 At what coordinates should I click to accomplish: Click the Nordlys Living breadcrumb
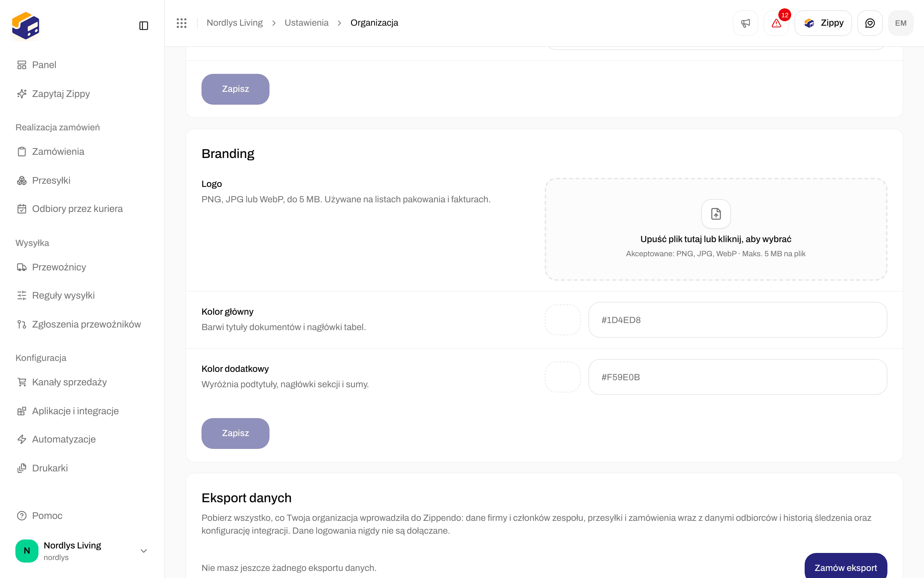[x=235, y=23]
